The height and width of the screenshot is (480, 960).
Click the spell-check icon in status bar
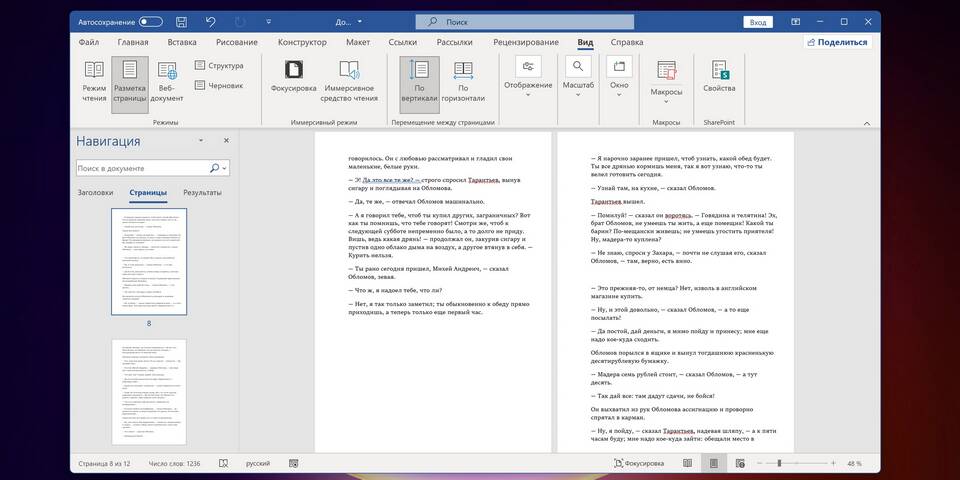click(222, 463)
